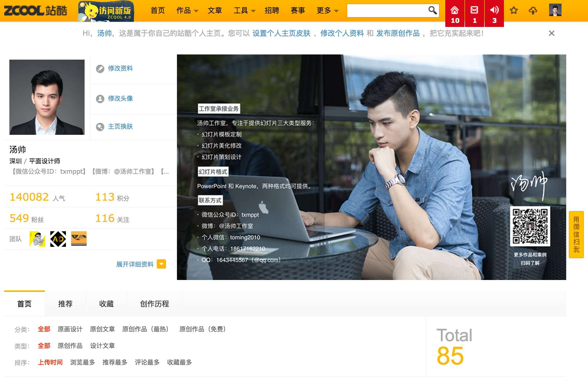Viewport: 588px width, 378px height.
Task: Open home notifications icon showing 10
Action: [x=455, y=13]
